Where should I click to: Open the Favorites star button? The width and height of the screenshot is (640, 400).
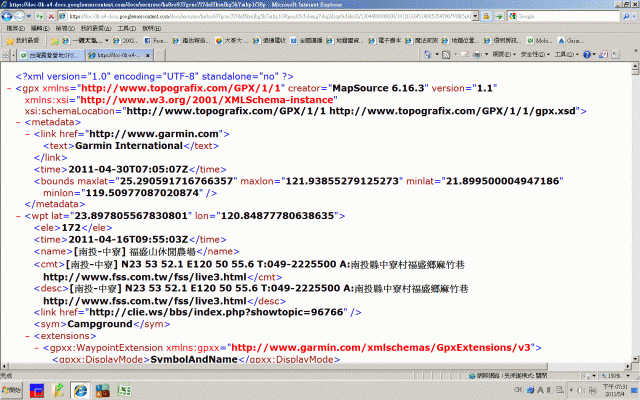coord(23,40)
